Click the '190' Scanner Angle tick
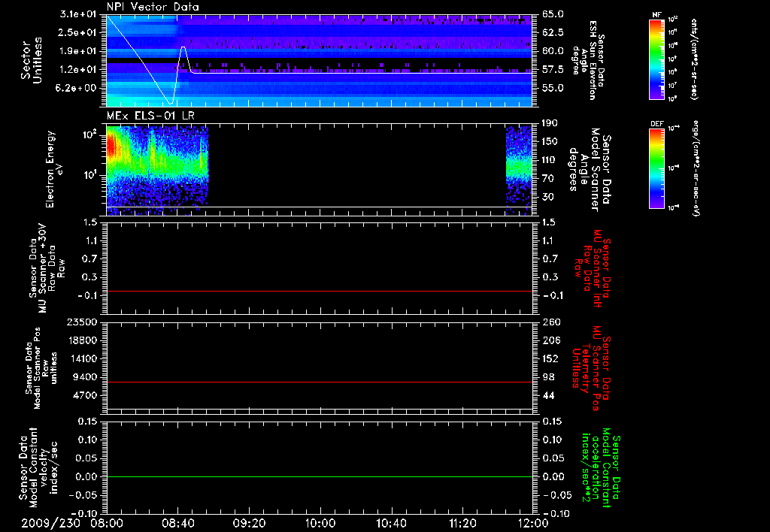Image resolution: width=770 pixels, height=532 pixels. pos(550,123)
